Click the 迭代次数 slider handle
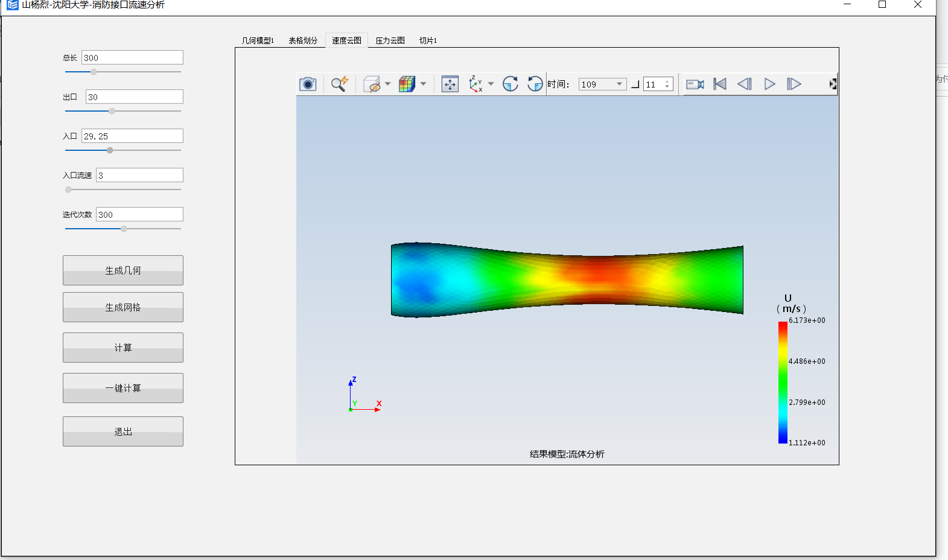The height and width of the screenshot is (560, 948). [124, 229]
